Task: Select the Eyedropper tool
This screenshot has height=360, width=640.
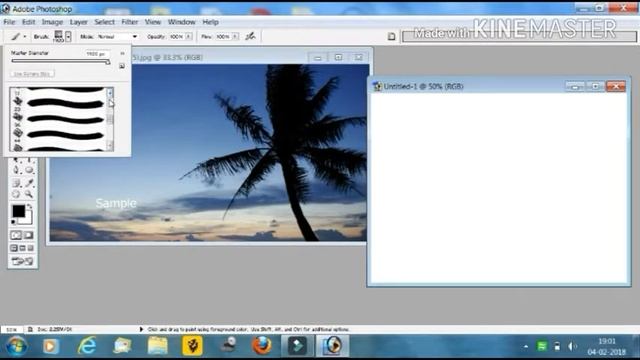Action: [29, 183]
